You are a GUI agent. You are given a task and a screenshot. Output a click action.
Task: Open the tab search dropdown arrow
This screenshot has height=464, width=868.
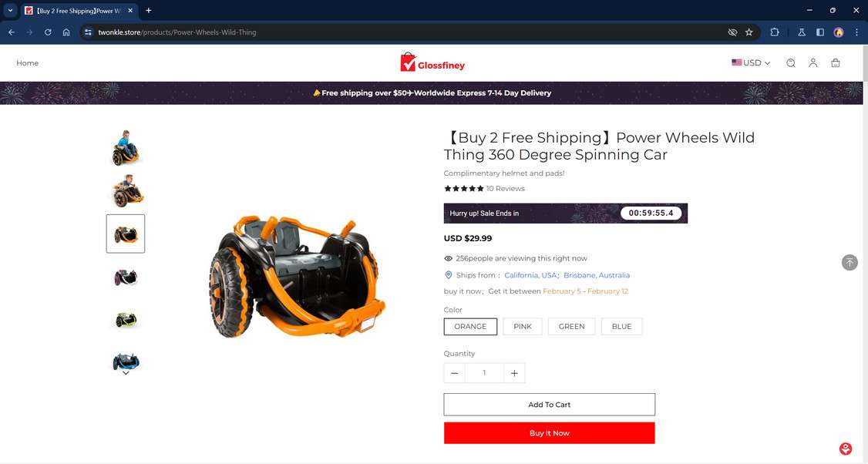pos(10,11)
